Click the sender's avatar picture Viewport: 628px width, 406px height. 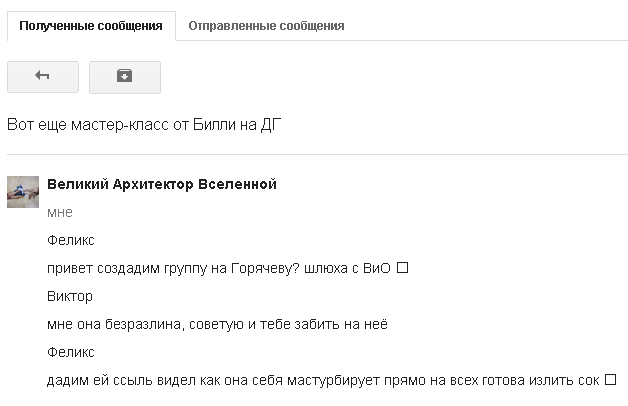[x=23, y=191]
